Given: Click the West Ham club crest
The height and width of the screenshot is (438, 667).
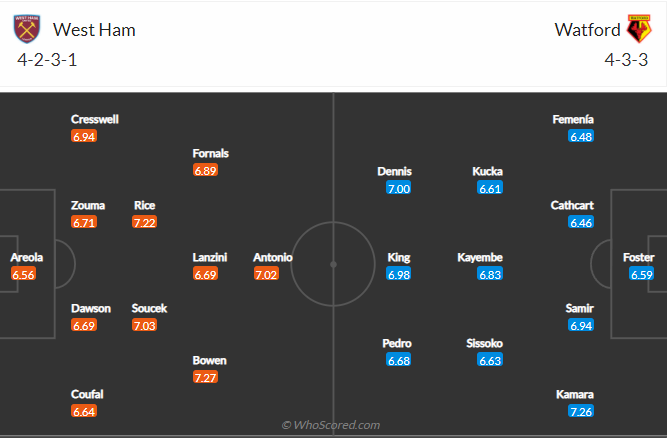Looking at the screenshot, I should (x=25, y=29).
